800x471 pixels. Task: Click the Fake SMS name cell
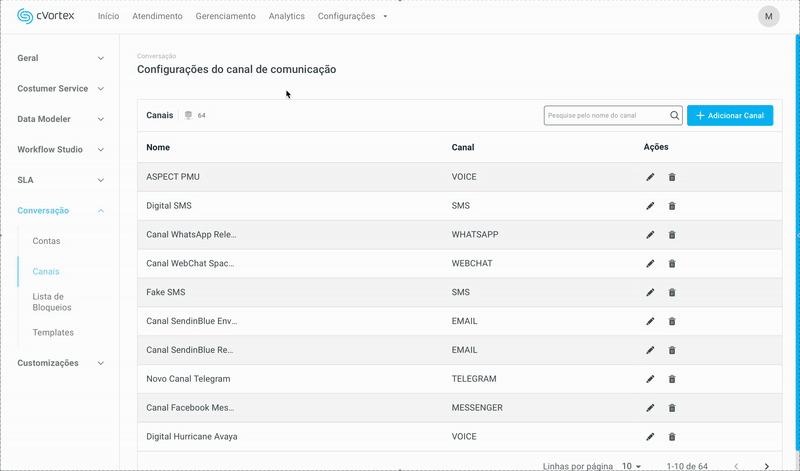[x=166, y=292]
